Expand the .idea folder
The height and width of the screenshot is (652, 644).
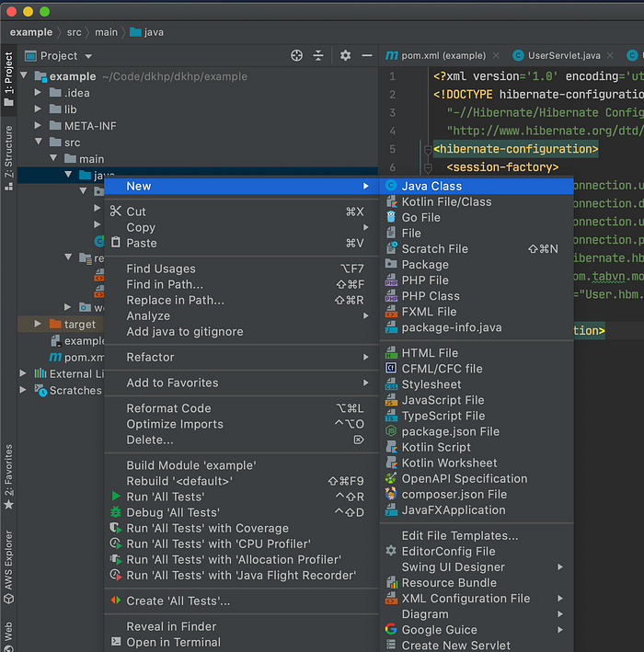pos(38,92)
